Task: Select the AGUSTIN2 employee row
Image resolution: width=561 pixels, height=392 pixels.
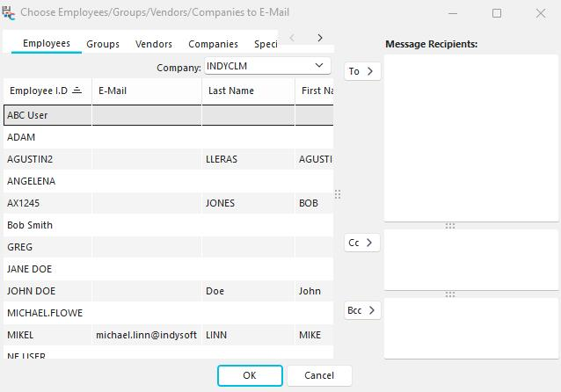Action: tap(168, 159)
